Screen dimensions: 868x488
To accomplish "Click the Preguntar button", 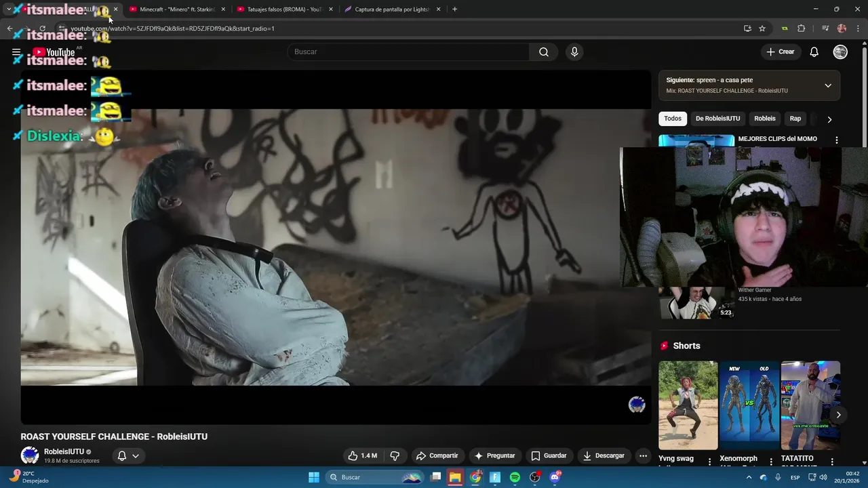I will (494, 455).
